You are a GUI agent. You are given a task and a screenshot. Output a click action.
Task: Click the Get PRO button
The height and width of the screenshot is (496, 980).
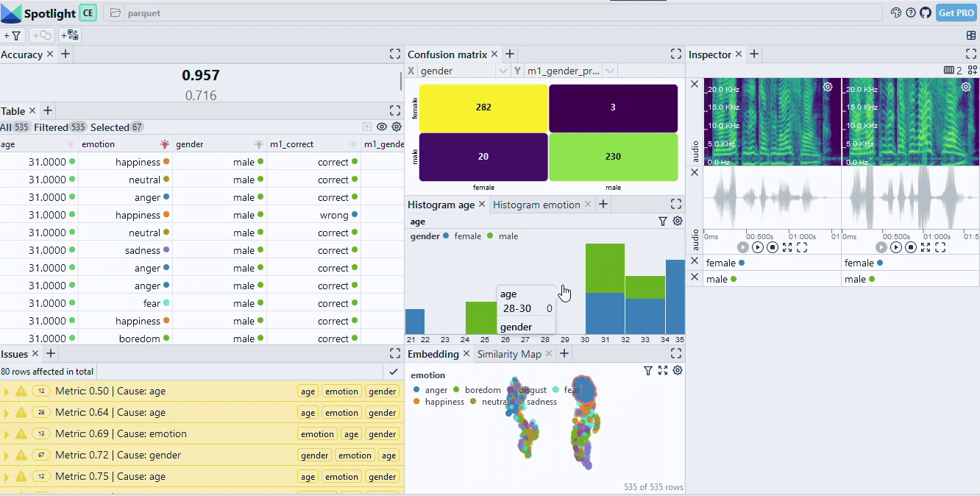[956, 13]
